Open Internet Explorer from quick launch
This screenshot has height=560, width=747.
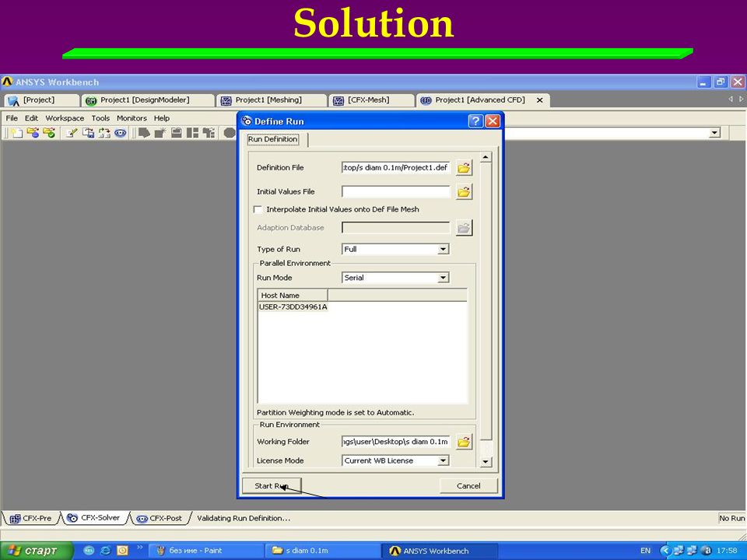(x=105, y=551)
